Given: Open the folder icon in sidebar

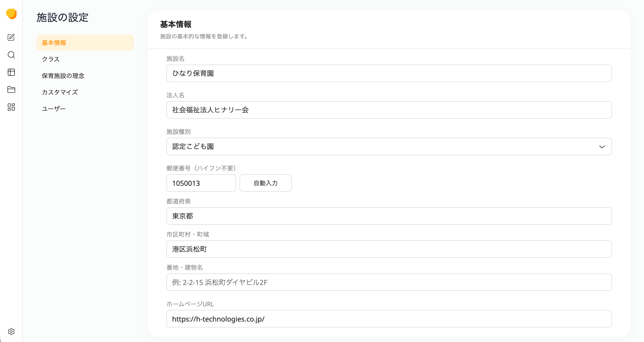Looking at the screenshot, I should (11, 89).
